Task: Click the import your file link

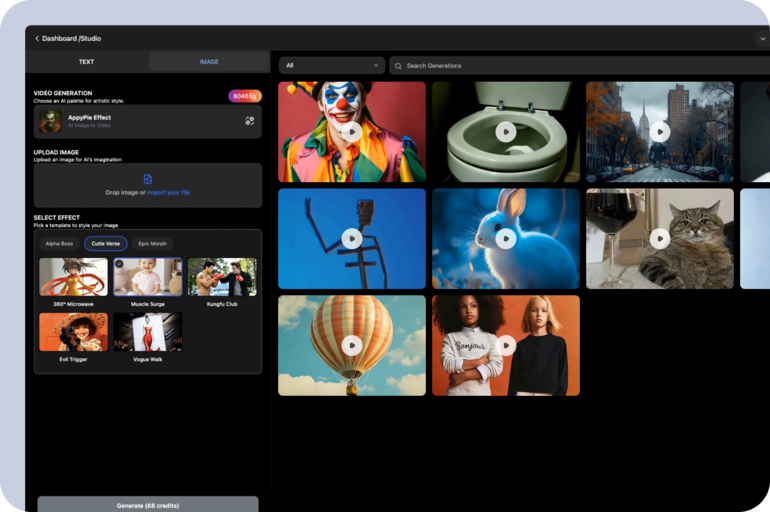Action: click(x=168, y=192)
